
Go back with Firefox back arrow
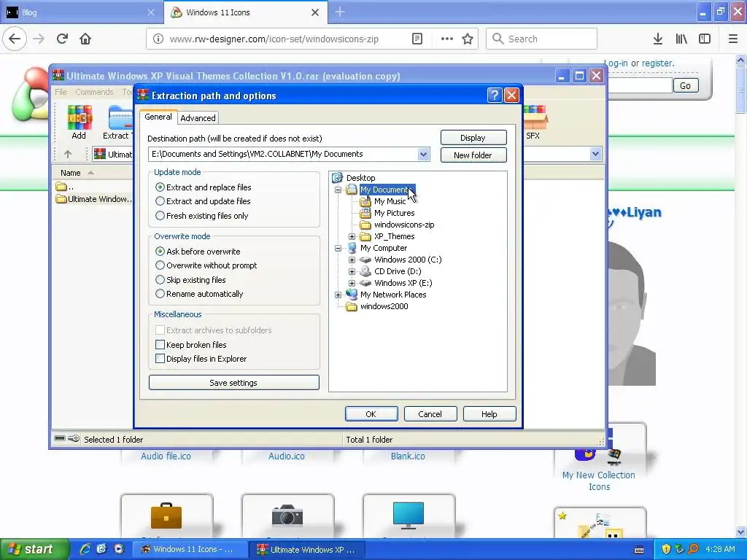[15, 39]
